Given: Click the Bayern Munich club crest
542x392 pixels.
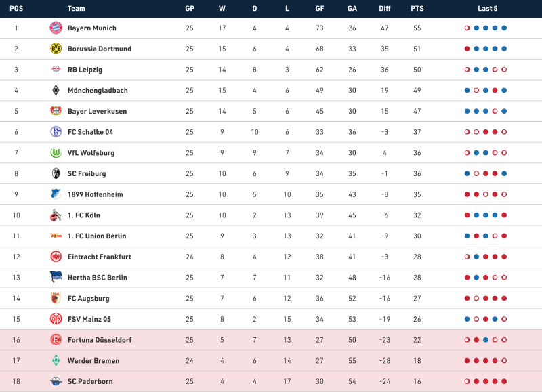Looking at the screenshot, I should point(56,28).
